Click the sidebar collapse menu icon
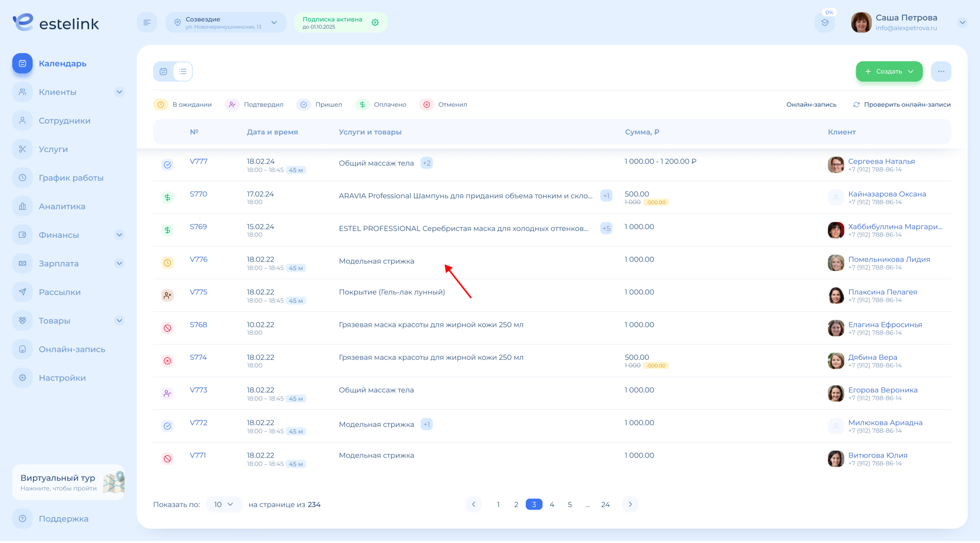Viewport: 980px width, 543px height. coord(147,22)
